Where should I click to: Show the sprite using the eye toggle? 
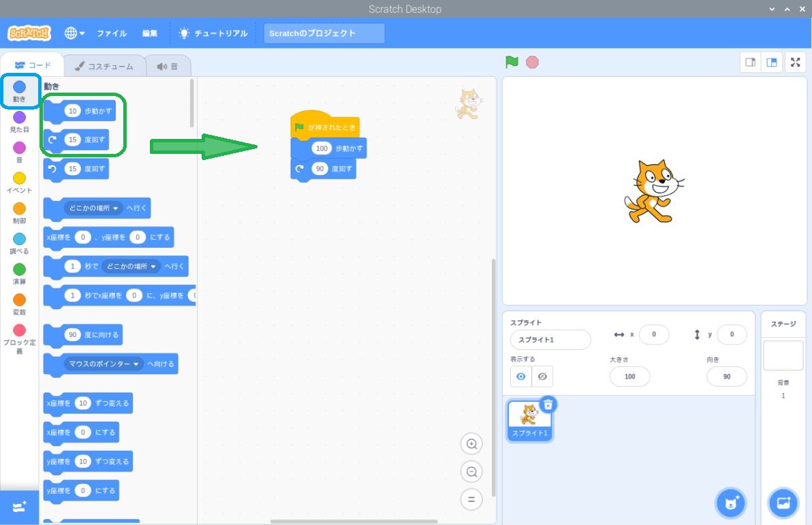pos(521,376)
